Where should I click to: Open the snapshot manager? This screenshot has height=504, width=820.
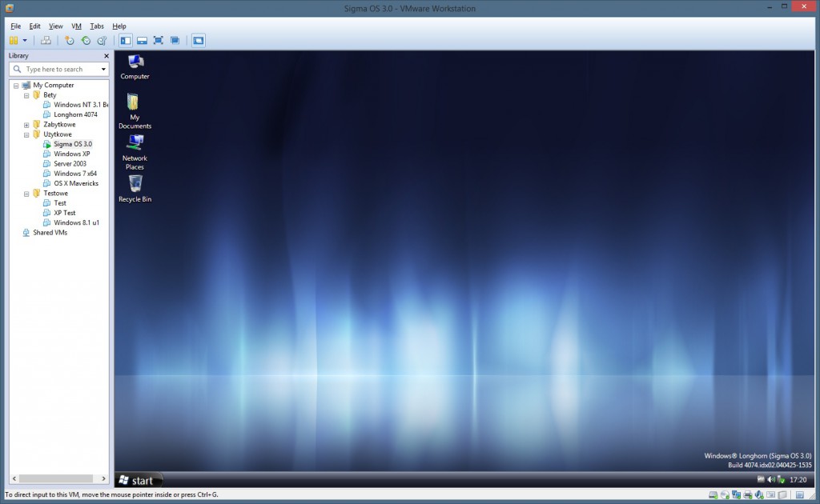(x=102, y=40)
